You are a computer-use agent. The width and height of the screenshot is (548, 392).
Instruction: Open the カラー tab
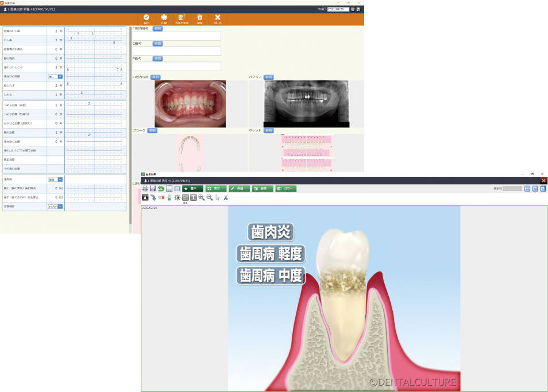point(286,188)
